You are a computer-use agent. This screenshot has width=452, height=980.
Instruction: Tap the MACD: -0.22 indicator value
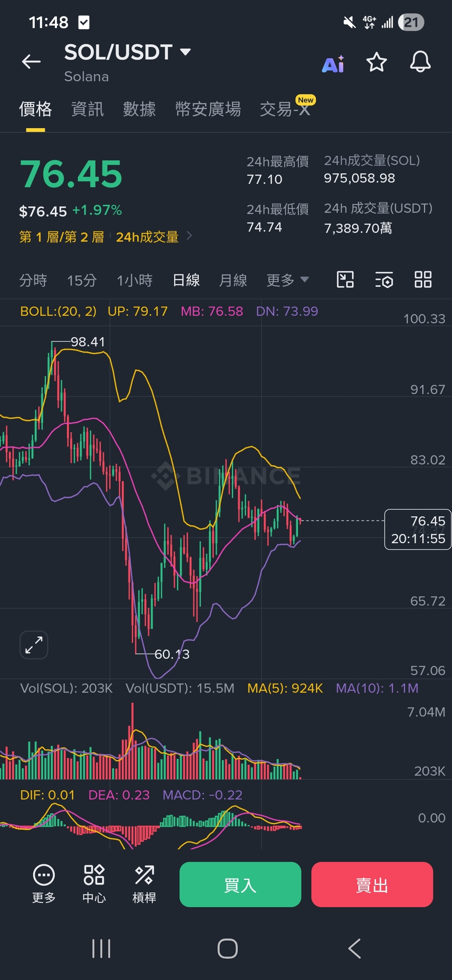pos(203,795)
